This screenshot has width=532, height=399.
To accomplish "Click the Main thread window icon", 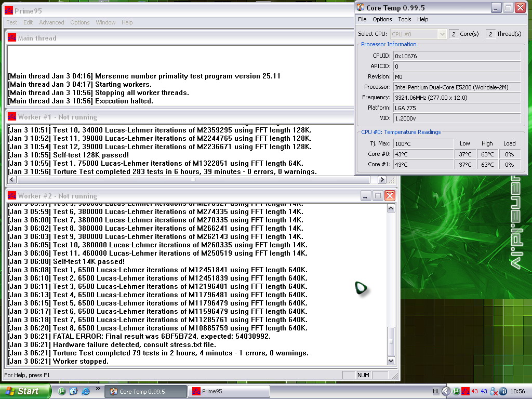I will point(12,37).
